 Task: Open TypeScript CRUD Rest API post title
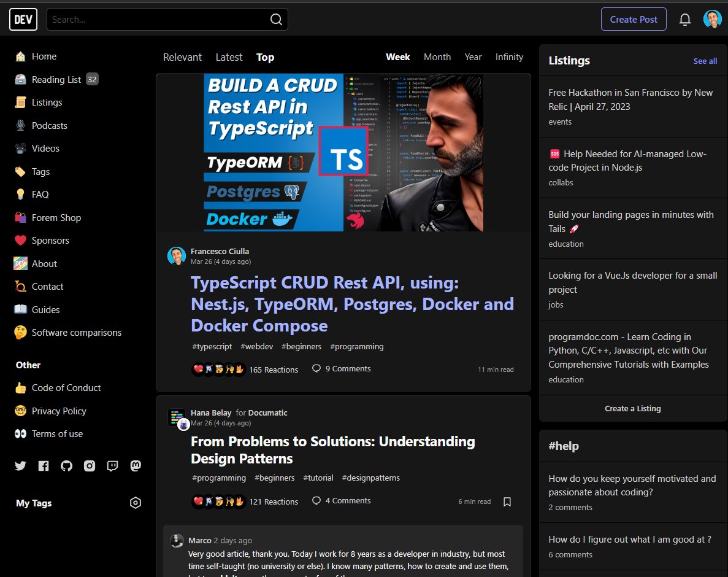353,304
